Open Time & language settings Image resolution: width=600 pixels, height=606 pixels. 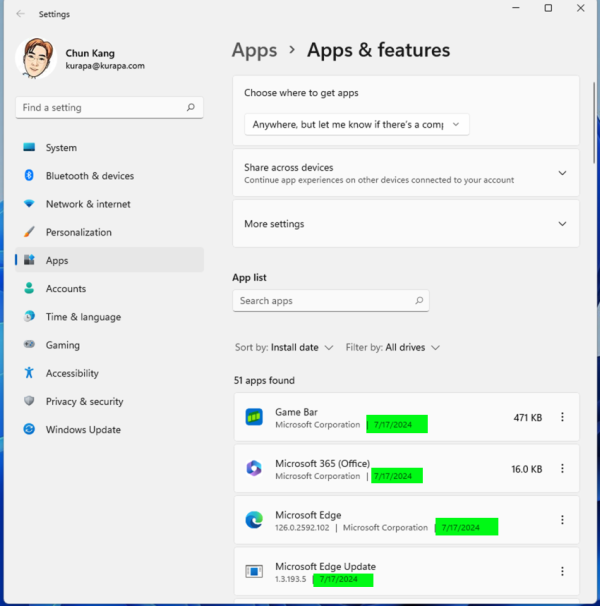109,317
